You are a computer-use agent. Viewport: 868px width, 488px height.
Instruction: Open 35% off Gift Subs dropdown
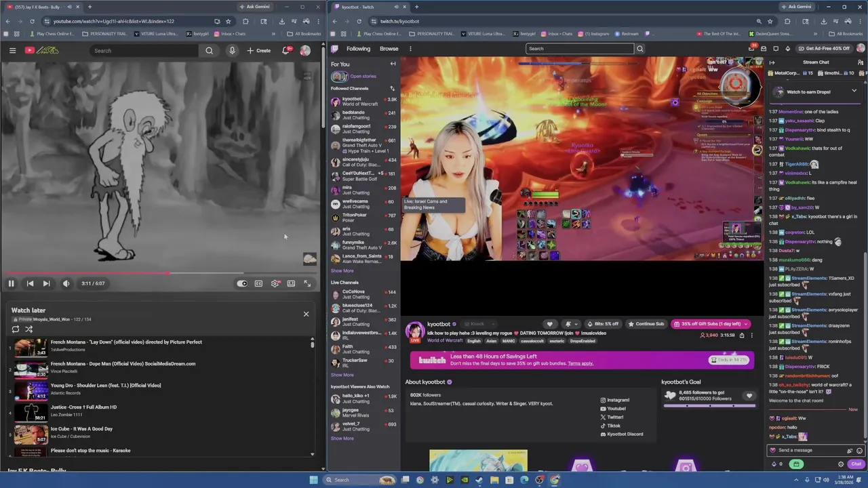710,324
